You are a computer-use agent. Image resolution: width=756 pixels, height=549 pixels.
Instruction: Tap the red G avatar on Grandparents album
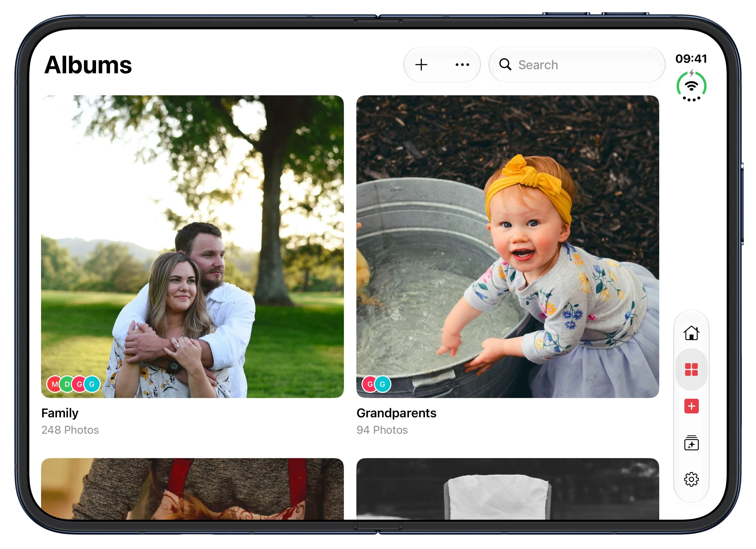point(370,384)
